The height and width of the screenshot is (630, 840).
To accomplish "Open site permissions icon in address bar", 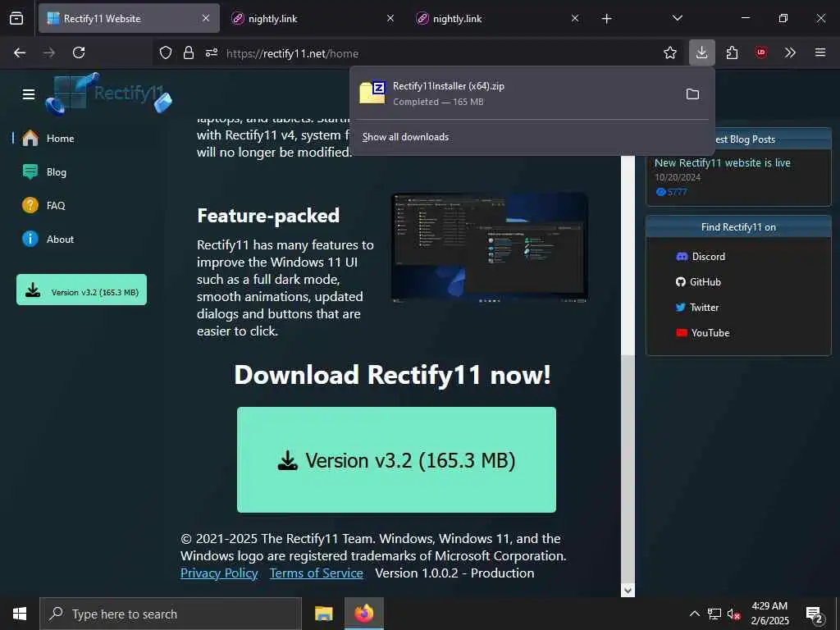I will point(212,52).
